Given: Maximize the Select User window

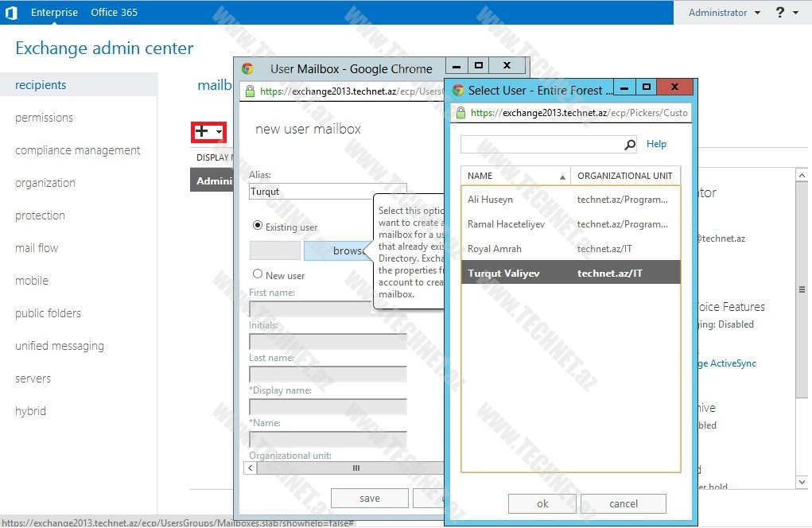Looking at the screenshot, I should [x=647, y=88].
